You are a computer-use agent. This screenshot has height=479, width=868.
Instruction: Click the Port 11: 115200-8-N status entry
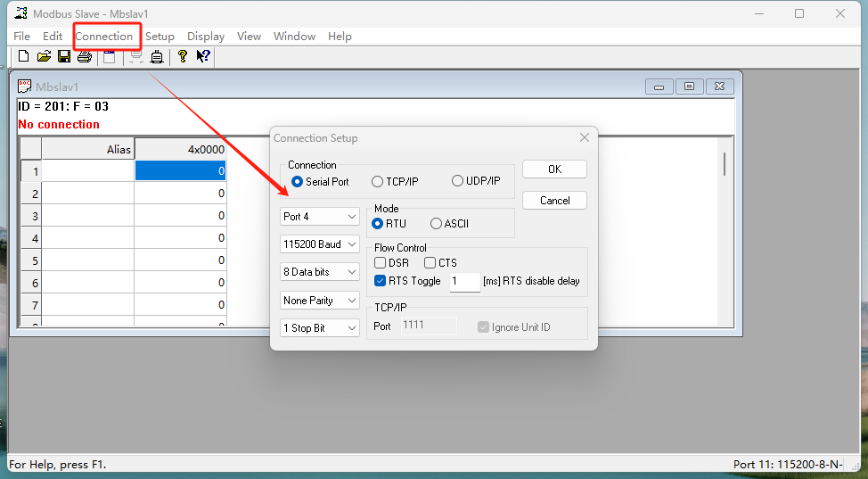(x=788, y=465)
